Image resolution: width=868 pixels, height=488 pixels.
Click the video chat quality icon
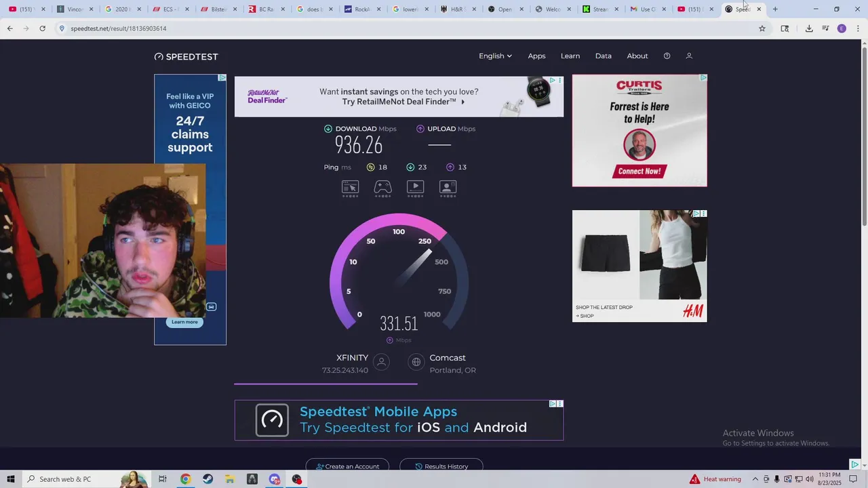(448, 188)
